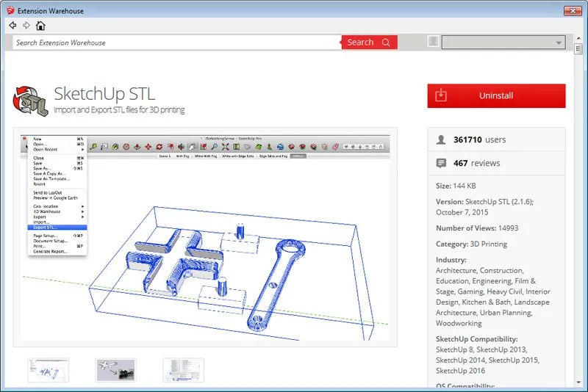
Task: Click the users person icon
Action: [x=441, y=139]
